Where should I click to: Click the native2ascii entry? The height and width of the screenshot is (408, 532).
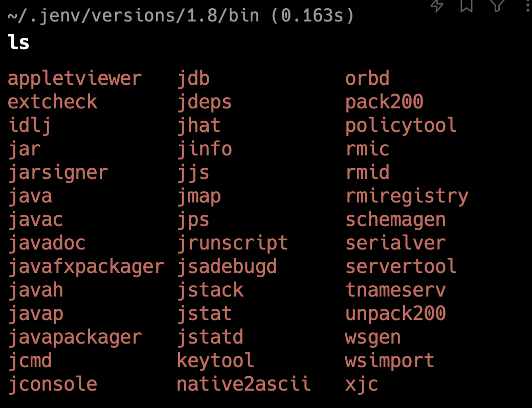click(x=243, y=384)
